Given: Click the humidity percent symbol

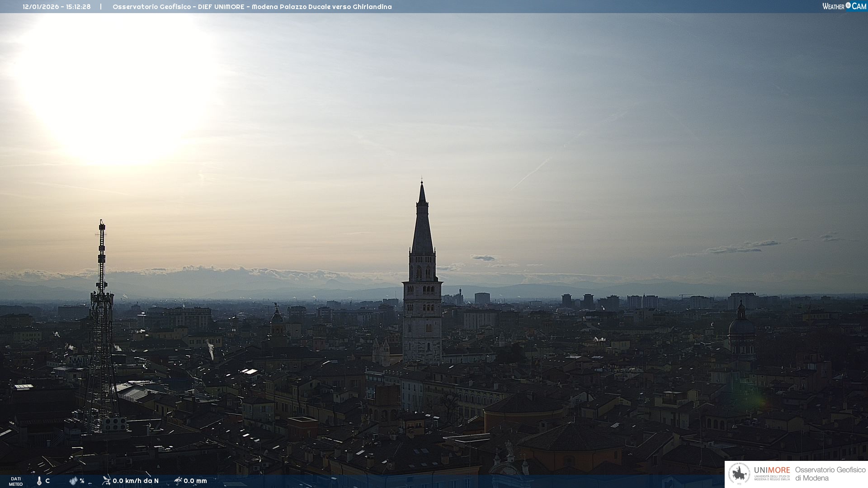Looking at the screenshot, I should tap(82, 481).
